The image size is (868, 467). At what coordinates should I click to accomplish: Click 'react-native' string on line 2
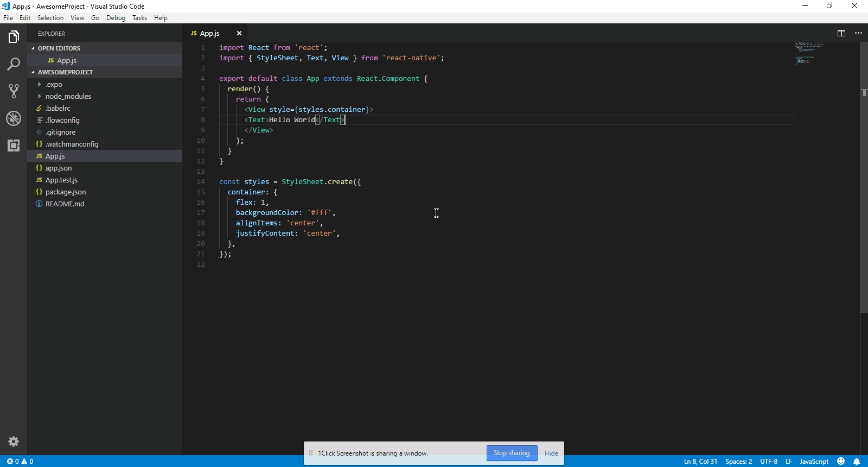pos(411,58)
